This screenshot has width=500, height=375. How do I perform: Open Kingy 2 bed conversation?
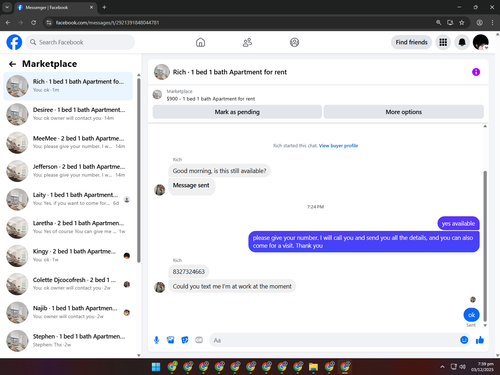tap(68, 256)
